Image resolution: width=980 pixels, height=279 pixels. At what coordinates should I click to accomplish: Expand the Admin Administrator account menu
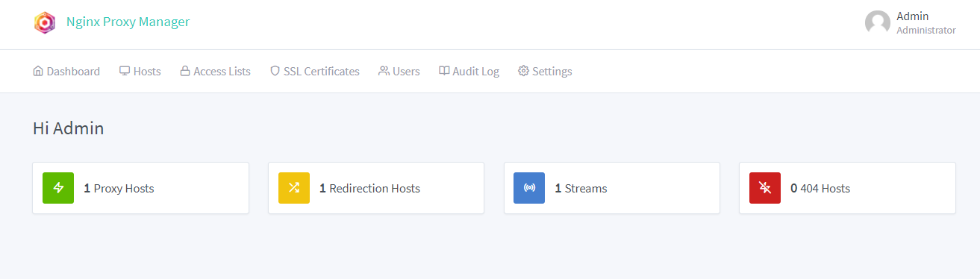tap(910, 22)
